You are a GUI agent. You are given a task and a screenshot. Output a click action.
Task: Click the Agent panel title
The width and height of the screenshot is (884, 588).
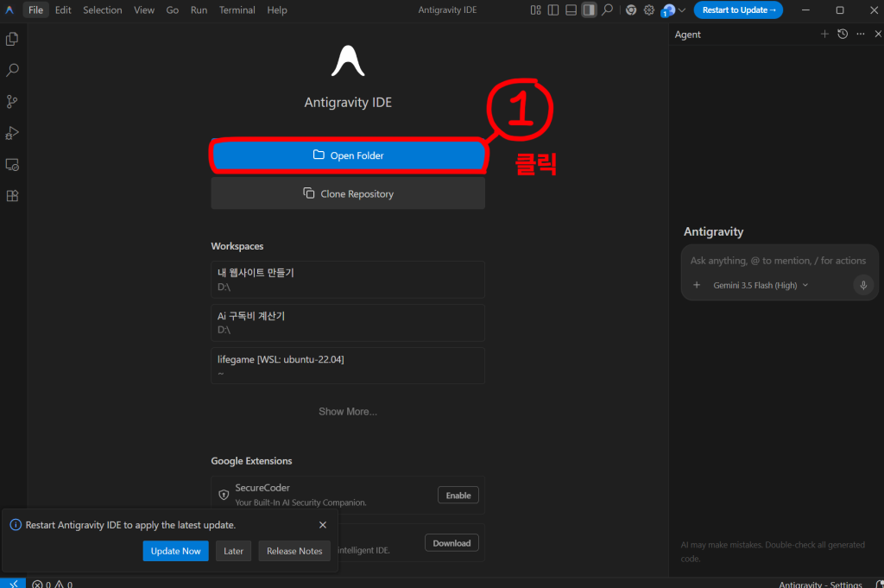pyautogui.click(x=687, y=35)
